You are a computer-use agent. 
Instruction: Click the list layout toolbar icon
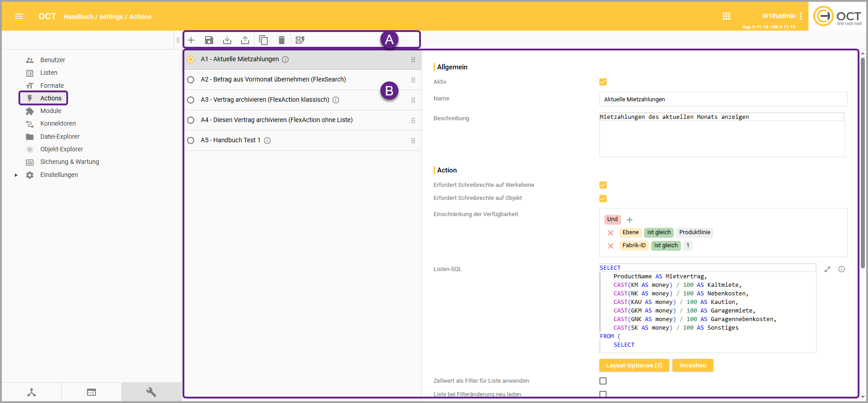(300, 40)
